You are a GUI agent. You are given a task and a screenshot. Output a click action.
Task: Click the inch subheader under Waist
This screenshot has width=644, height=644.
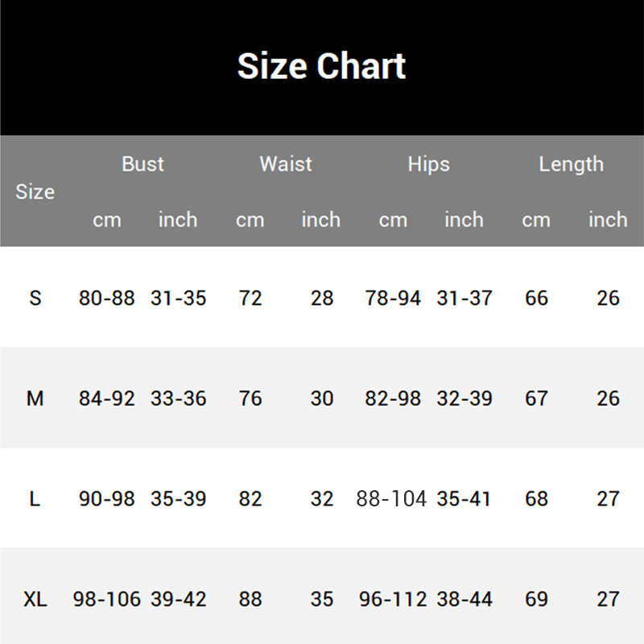coord(320,220)
